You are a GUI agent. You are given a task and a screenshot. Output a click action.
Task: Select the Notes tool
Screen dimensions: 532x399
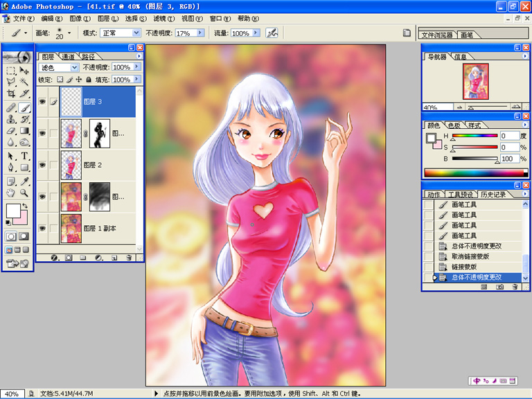tap(11, 181)
